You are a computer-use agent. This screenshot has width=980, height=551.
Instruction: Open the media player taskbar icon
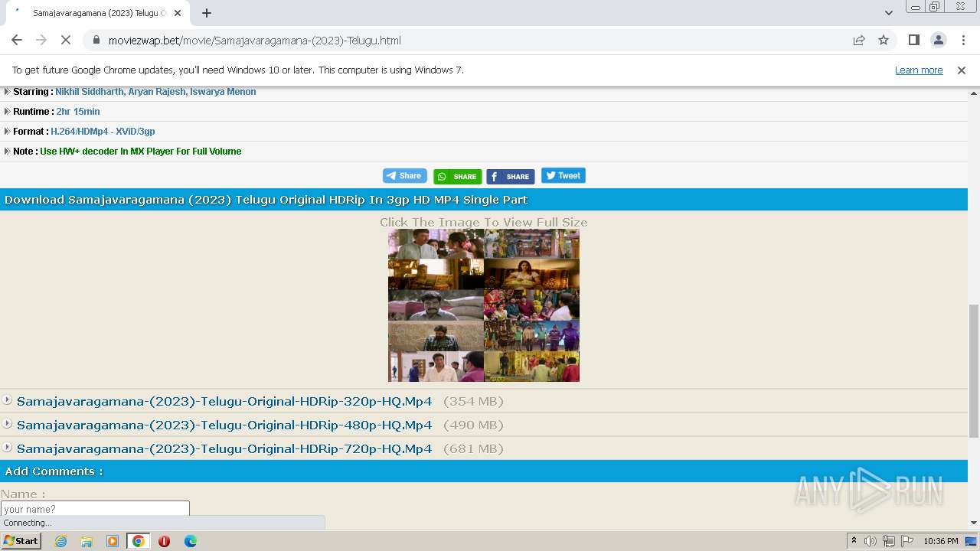[x=113, y=541]
